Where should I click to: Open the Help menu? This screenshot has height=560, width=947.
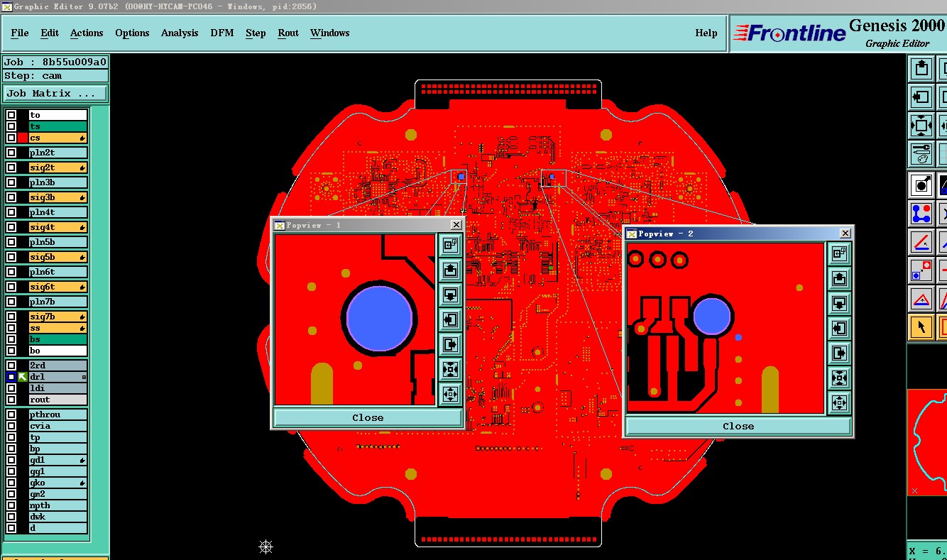tap(706, 33)
